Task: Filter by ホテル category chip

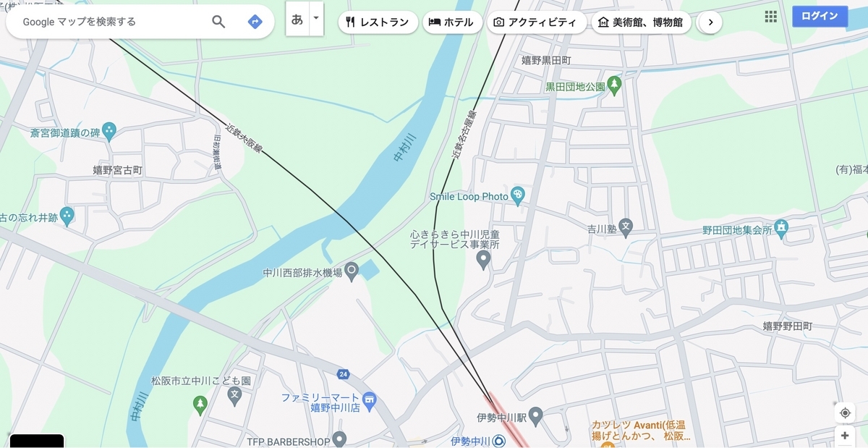Action: (x=452, y=22)
